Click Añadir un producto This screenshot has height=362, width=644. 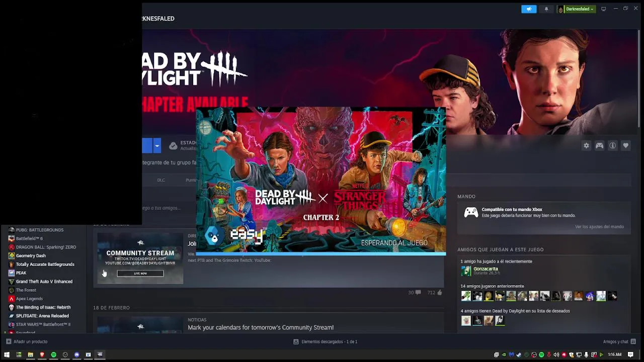[x=27, y=341]
